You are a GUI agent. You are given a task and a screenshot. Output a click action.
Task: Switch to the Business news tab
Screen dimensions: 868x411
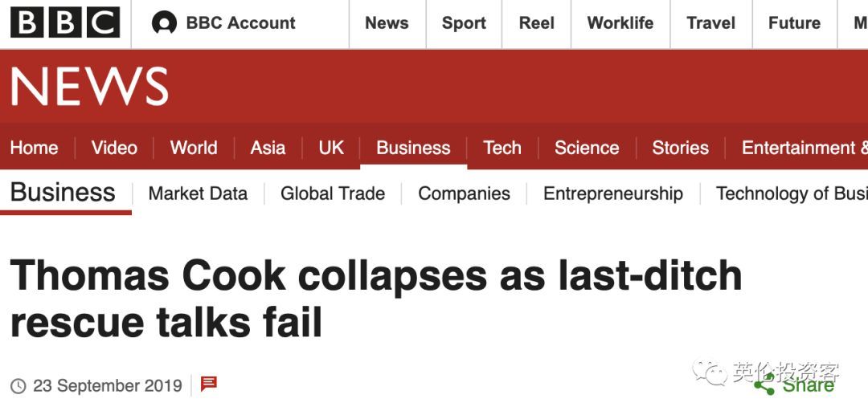[413, 148]
